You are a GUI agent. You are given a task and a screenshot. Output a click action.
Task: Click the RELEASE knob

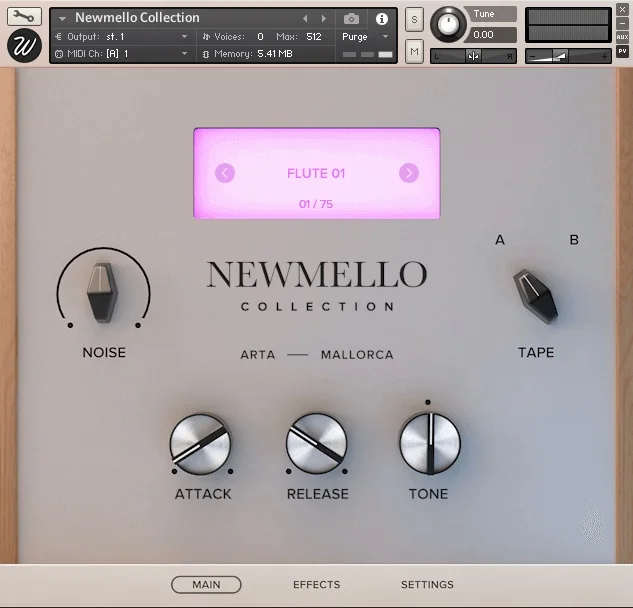[317, 444]
